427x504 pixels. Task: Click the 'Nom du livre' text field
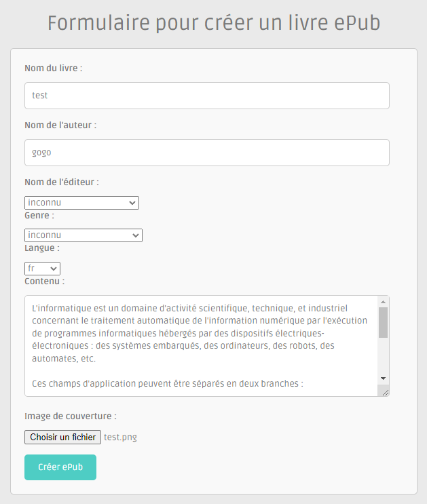pyautogui.click(x=206, y=96)
